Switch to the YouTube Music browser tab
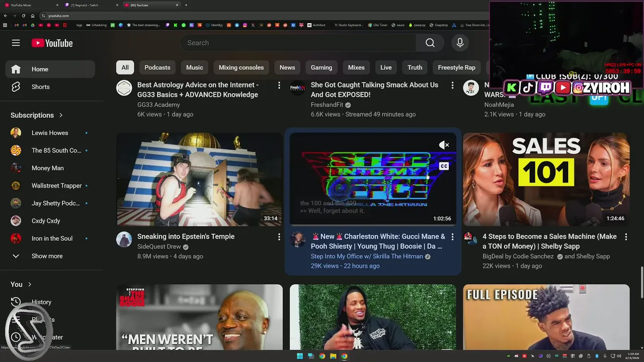The height and width of the screenshot is (362, 644). pos(31,5)
